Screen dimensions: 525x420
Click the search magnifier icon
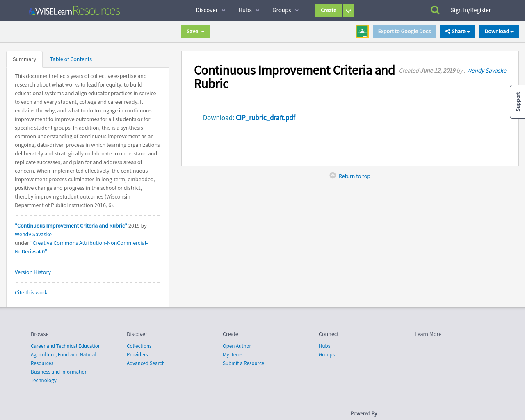point(435,9)
